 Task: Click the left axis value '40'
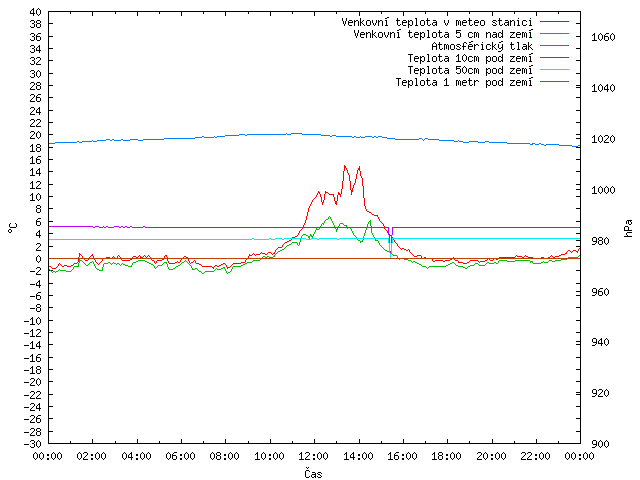click(36, 12)
